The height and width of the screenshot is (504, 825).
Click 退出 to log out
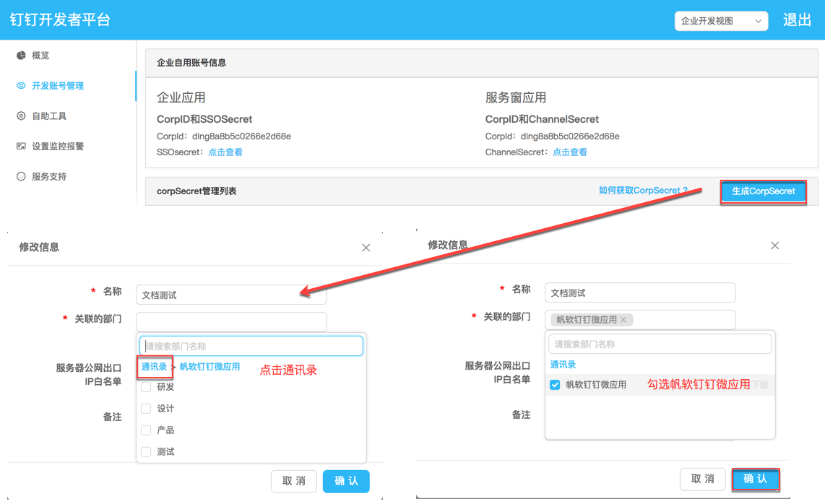tap(797, 20)
